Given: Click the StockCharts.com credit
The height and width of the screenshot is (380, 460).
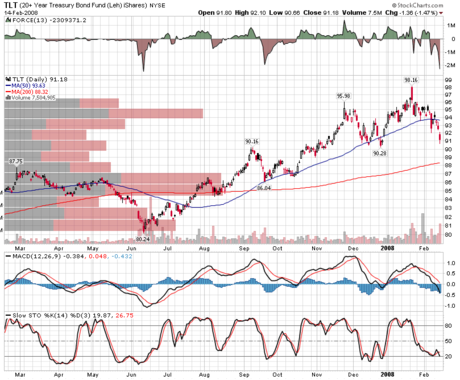Looking at the screenshot, I should pyautogui.click(x=417, y=5).
